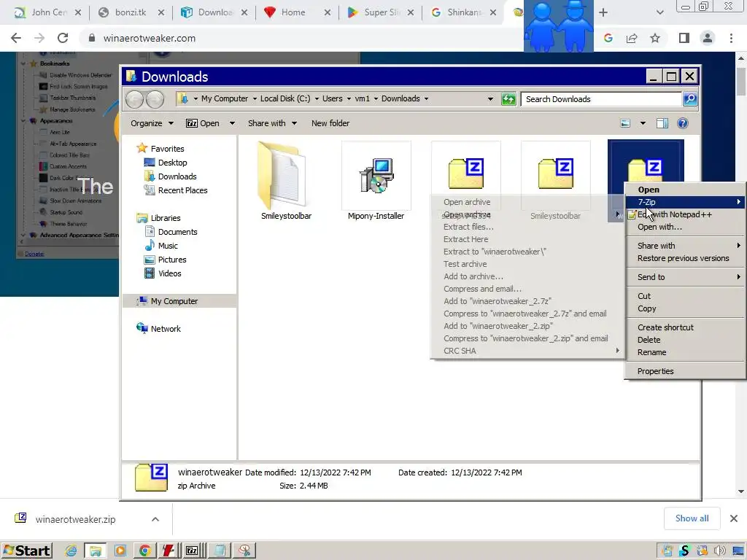Go back in Chrome browser
Viewport: 747px width, 560px height.
tap(16, 38)
